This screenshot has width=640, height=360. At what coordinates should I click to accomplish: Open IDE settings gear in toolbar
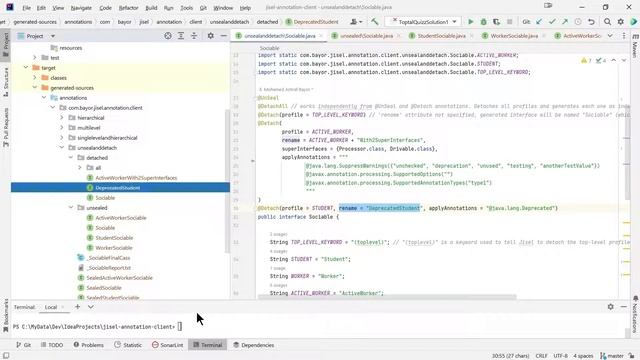[620, 22]
